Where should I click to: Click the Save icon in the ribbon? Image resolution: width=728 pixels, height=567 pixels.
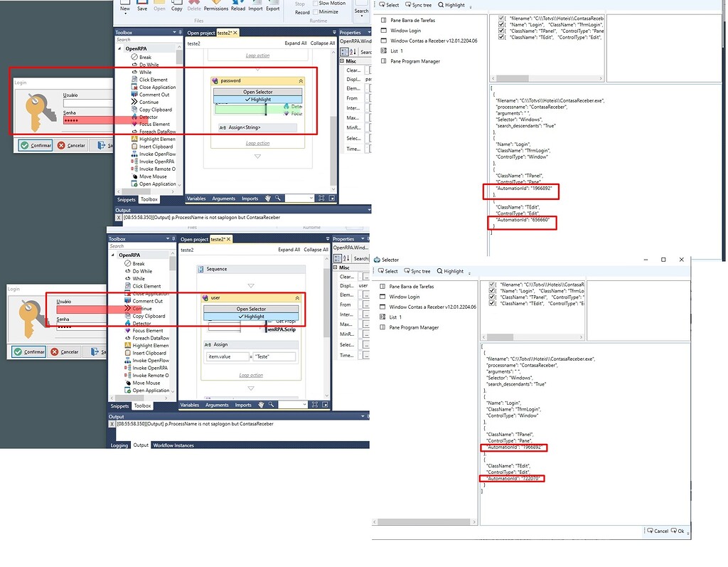(142, 6)
